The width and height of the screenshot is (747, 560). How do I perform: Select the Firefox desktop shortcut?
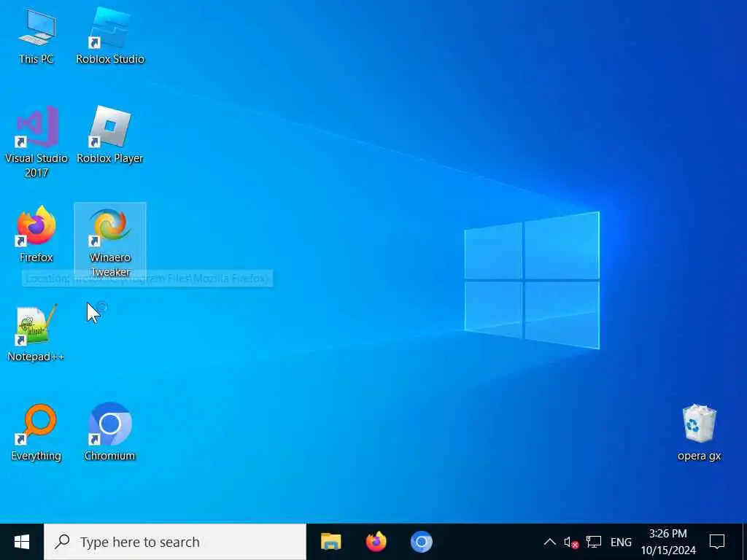click(x=36, y=234)
